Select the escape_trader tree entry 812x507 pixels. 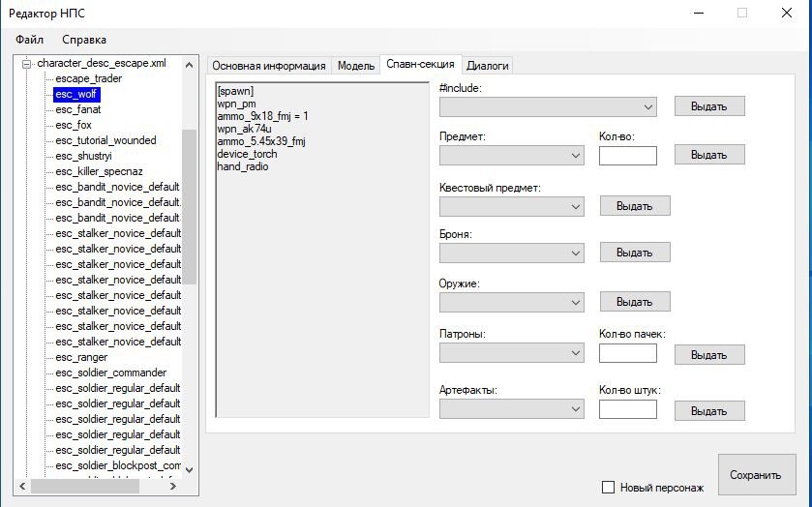pyautogui.click(x=88, y=78)
